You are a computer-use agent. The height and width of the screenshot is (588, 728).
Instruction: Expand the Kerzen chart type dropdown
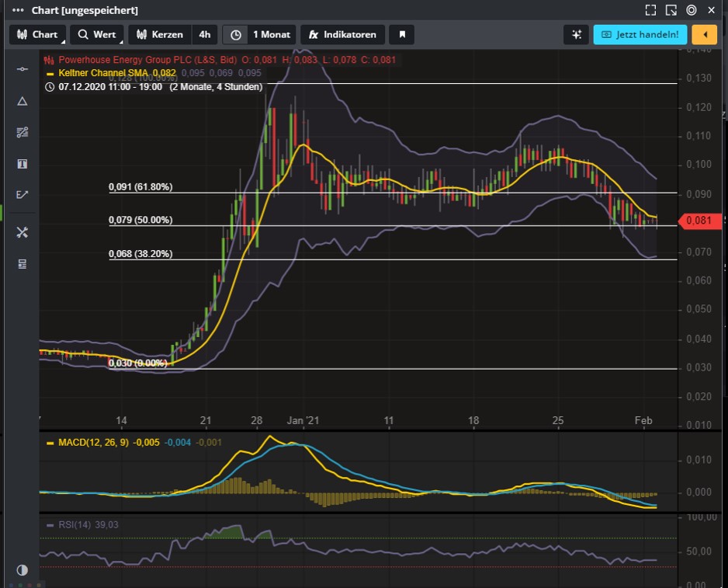159,35
